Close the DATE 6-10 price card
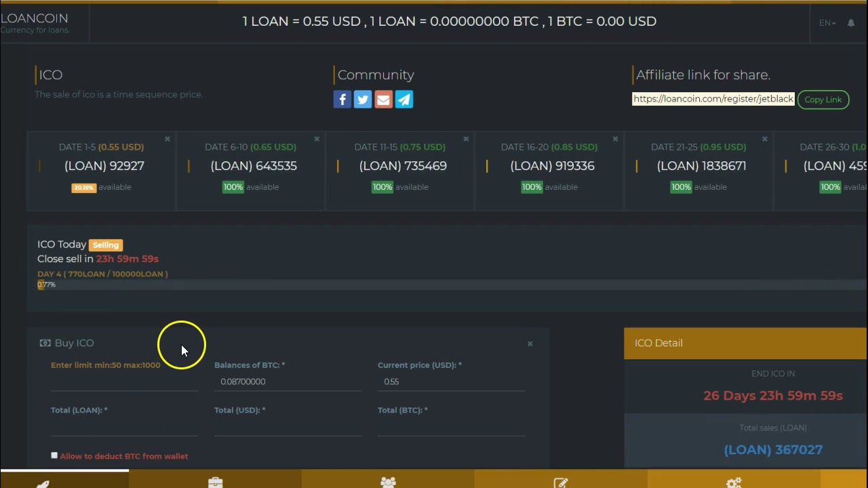Viewport: 868px width, 488px height. pos(317,139)
